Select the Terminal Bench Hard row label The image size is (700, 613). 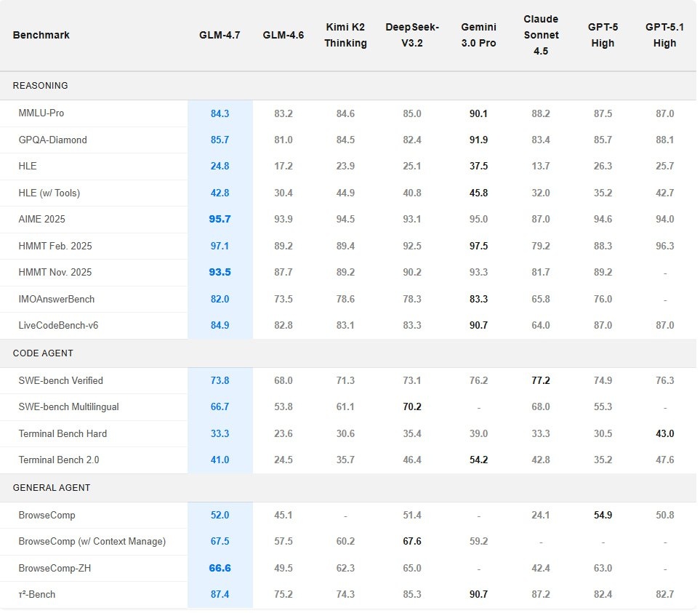tap(63, 433)
